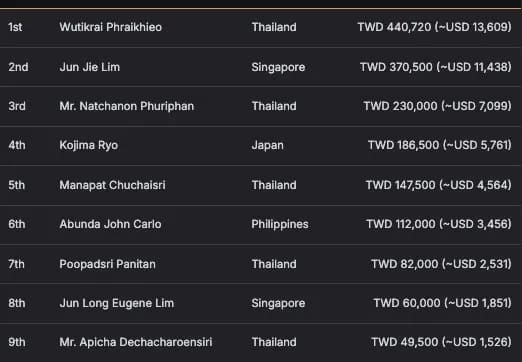Screen dimensions: 522x362
Task: Select Manapat Chuchaisri's name
Action: tap(112, 185)
